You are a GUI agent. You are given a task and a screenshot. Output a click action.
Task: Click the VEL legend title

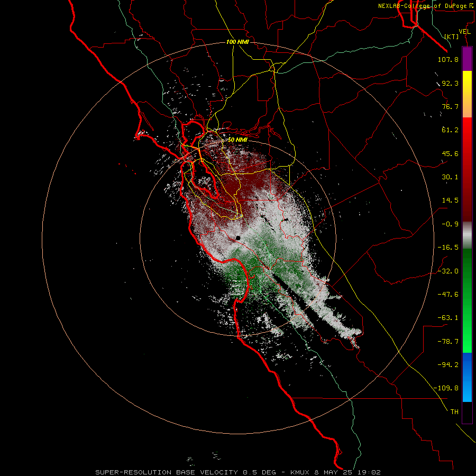pos(464,32)
